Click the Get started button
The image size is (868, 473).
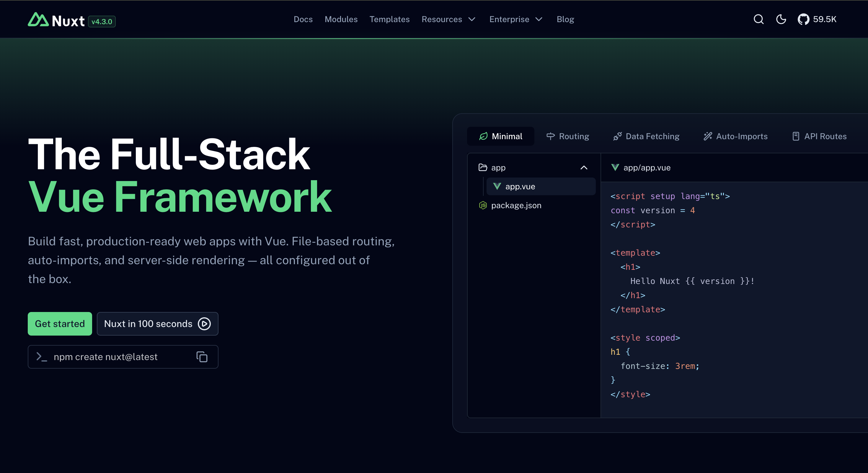(60, 324)
